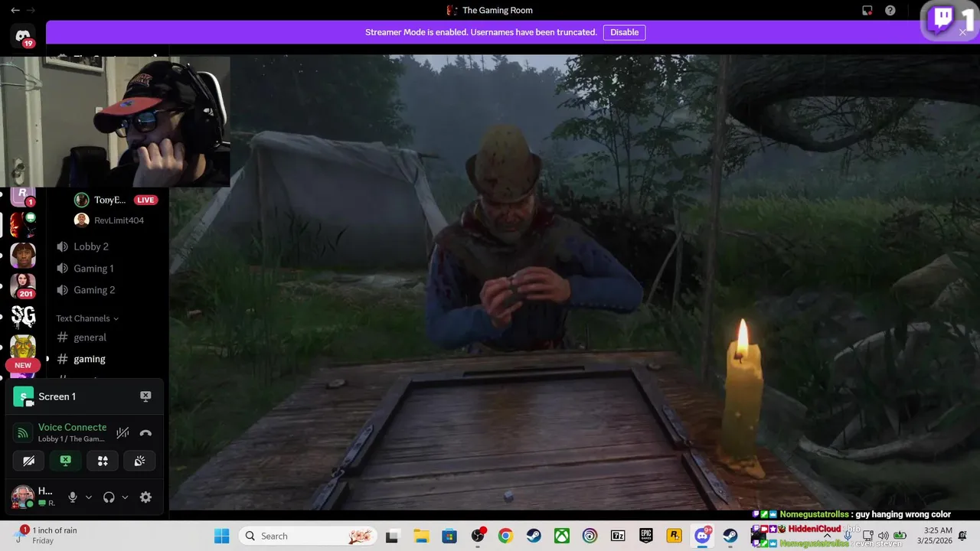This screenshot has height=551, width=980.
Task: Open Rockstar Games Launcher on taskbar
Action: (675, 536)
